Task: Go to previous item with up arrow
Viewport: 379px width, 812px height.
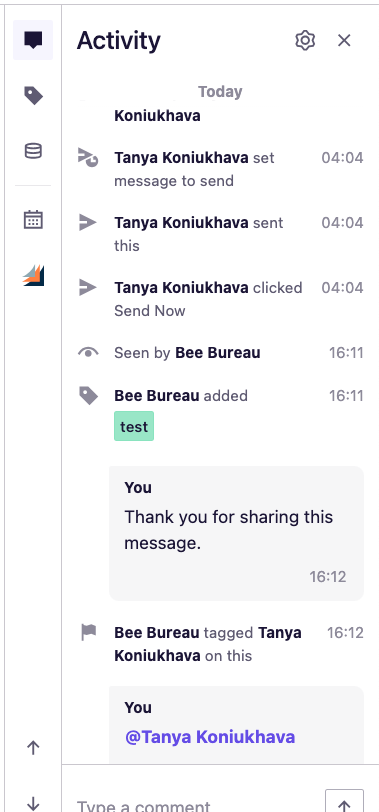Action: pos(33,747)
